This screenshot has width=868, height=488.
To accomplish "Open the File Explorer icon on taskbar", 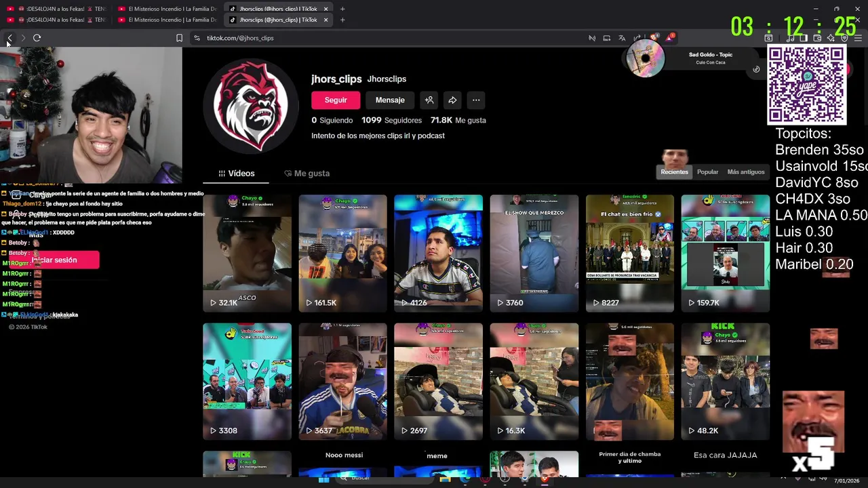I will [445, 480].
